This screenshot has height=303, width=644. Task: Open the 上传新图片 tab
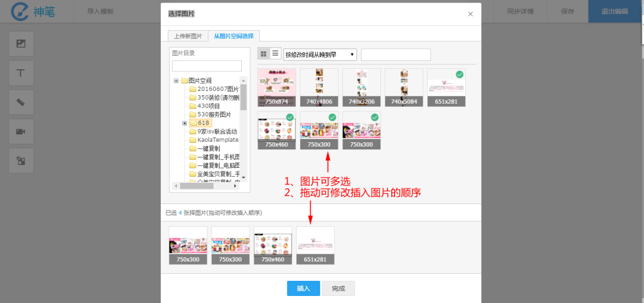coord(188,36)
